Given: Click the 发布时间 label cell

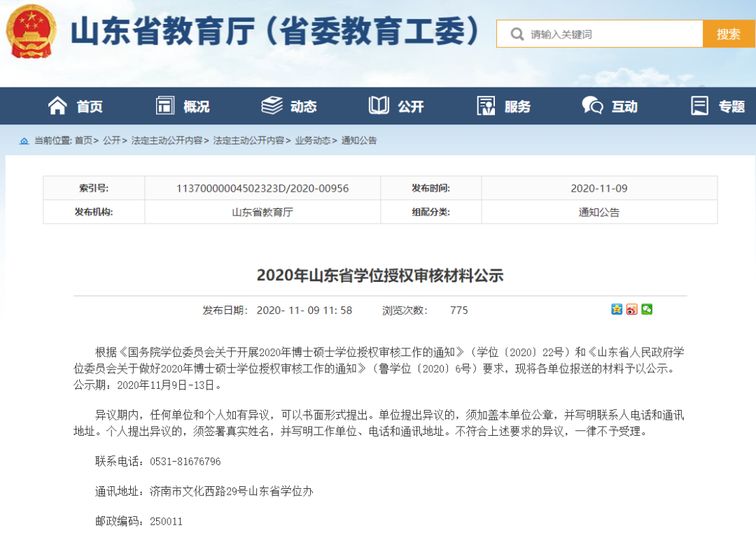Looking at the screenshot, I should tap(431, 188).
